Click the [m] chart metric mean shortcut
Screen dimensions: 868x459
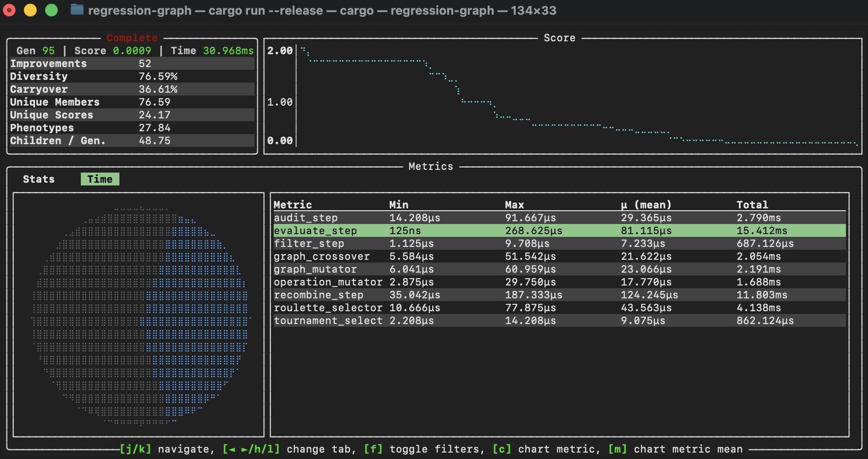coord(675,449)
